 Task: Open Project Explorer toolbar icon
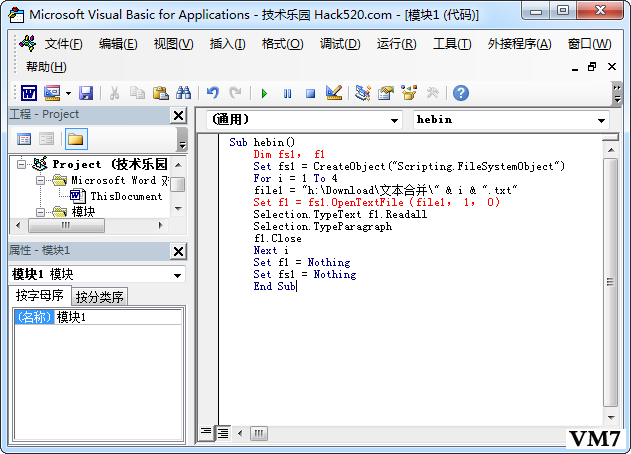(x=363, y=93)
